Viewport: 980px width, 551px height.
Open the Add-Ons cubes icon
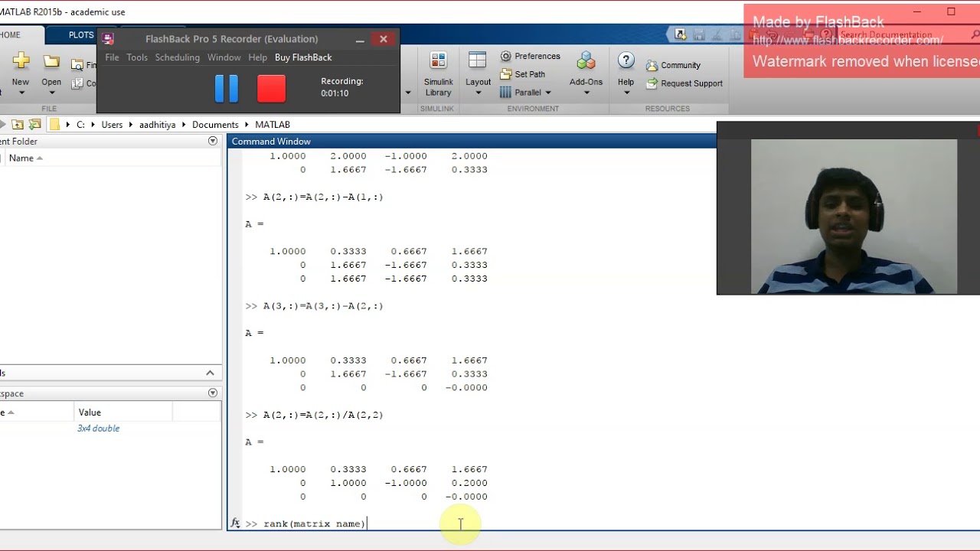point(586,61)
